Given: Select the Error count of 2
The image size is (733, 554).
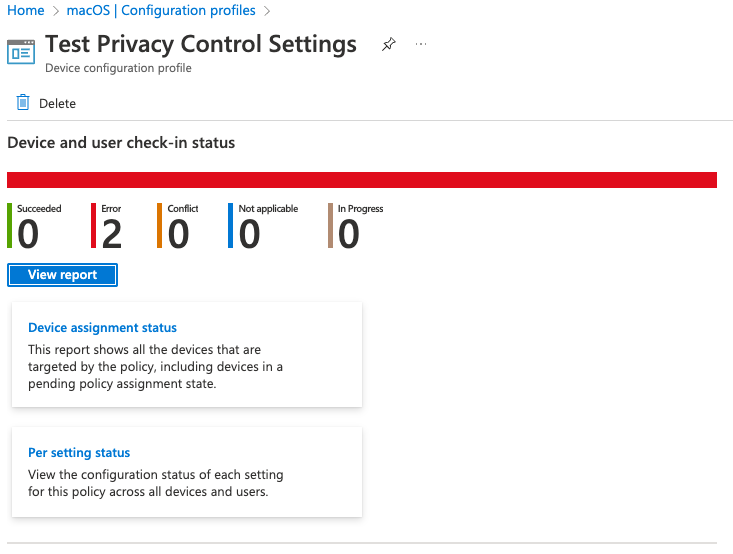Looking at the screenshot, I should pos(112,234).
